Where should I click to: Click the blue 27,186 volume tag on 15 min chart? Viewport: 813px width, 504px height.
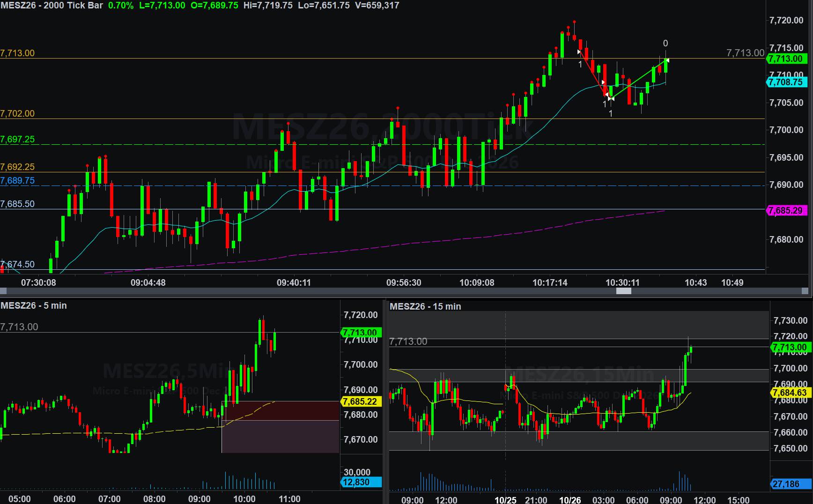click(x=791, y=484)
